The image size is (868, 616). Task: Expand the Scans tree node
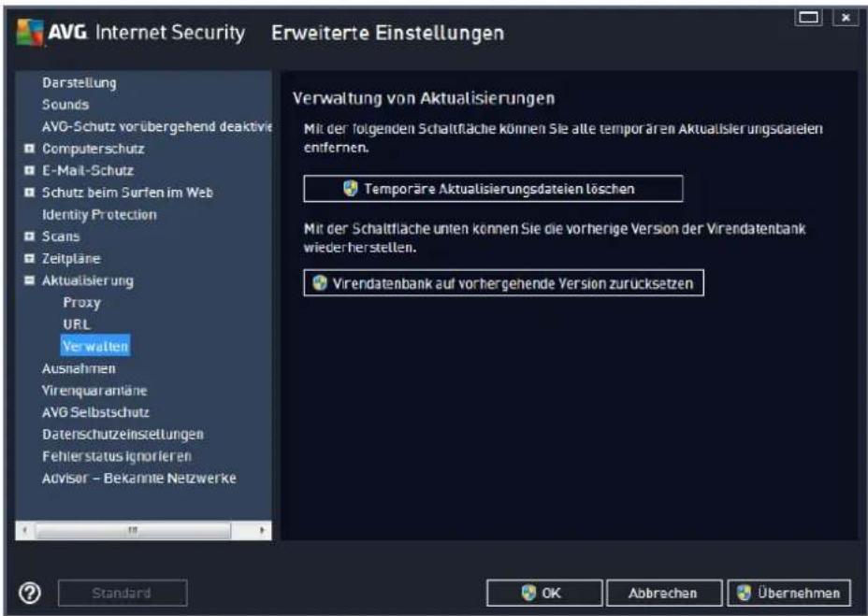click(29, 236)
